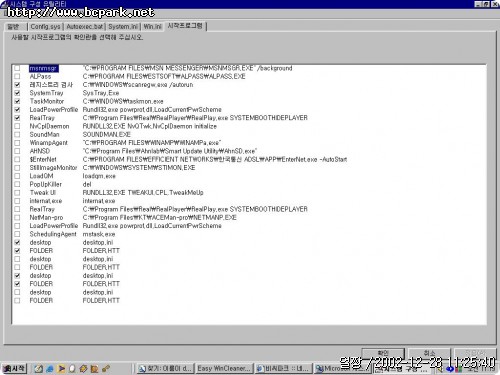Enable the LoadQM startup checkbox
Viewport: 500px width, 375px height.
17,176
